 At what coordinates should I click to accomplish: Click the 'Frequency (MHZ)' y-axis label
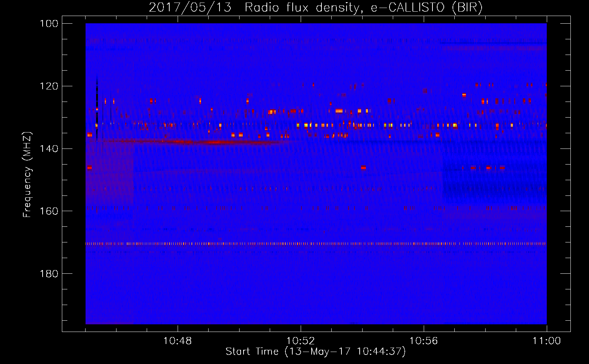click(27, 175)
